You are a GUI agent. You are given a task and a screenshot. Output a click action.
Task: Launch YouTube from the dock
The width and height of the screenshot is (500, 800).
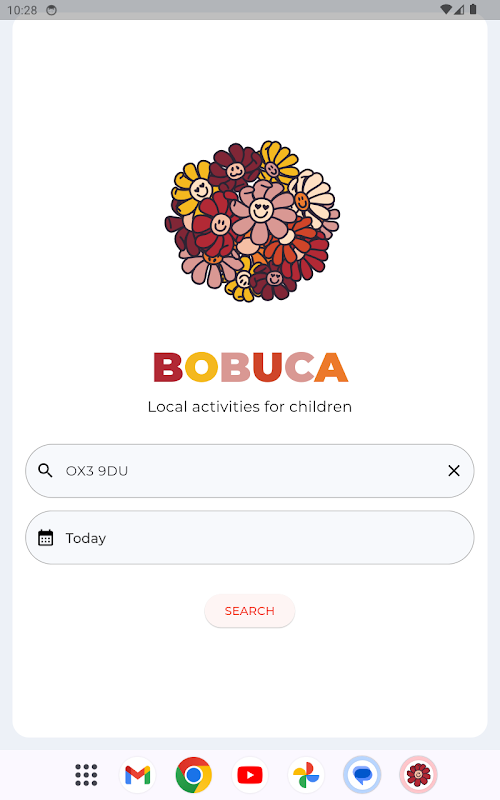[x=249, y=775]
